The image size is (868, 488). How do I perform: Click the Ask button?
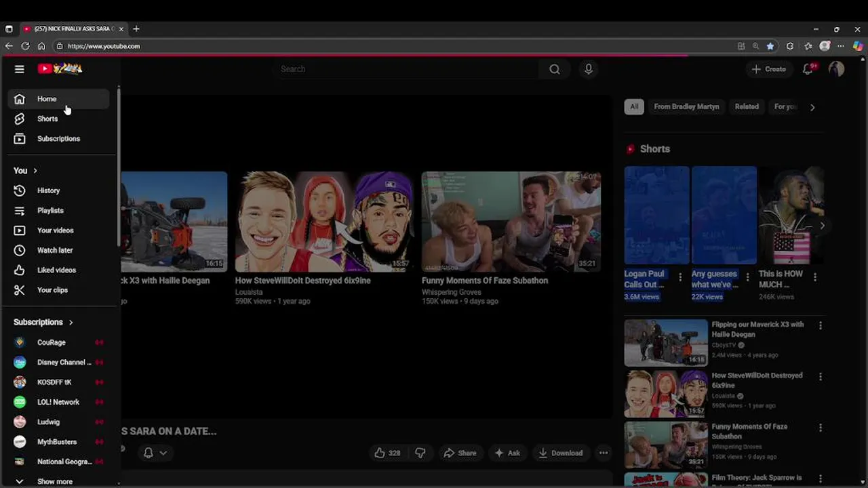pos(507,453)
